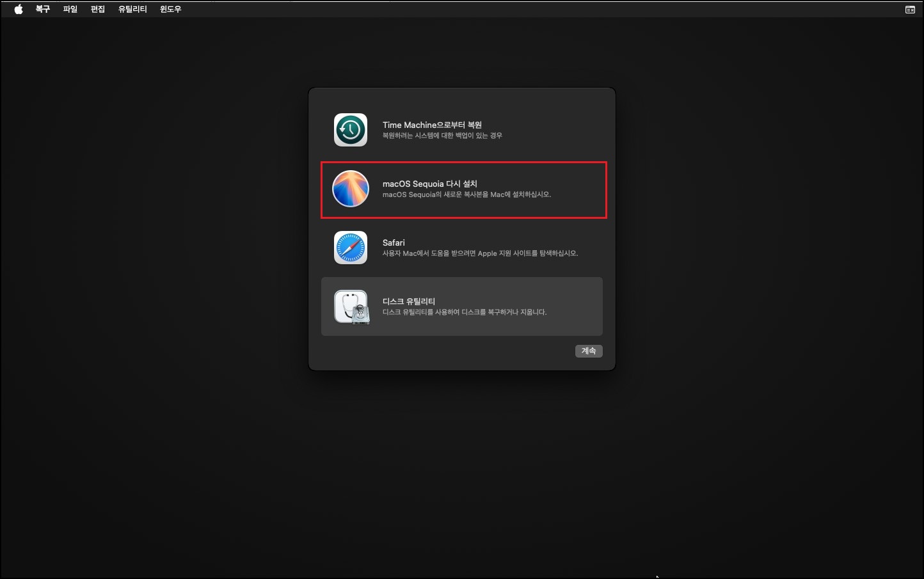Select the Safari compass icon
This screenshot has width=924, height=579.
point(351,248)
